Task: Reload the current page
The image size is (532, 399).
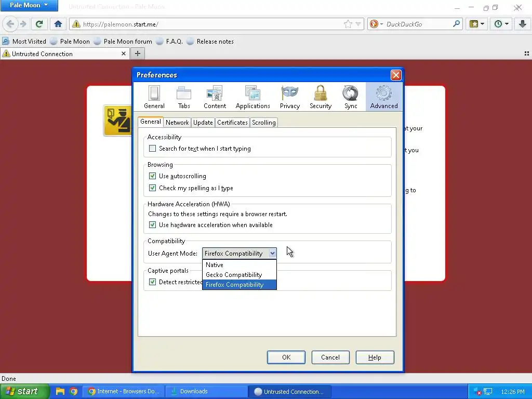Action: point(39,24)
